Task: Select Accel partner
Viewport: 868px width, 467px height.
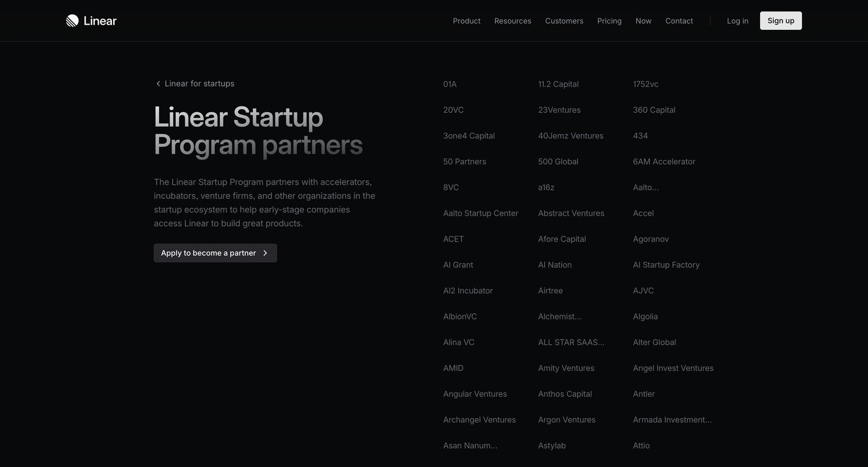Action: (644, 213)
